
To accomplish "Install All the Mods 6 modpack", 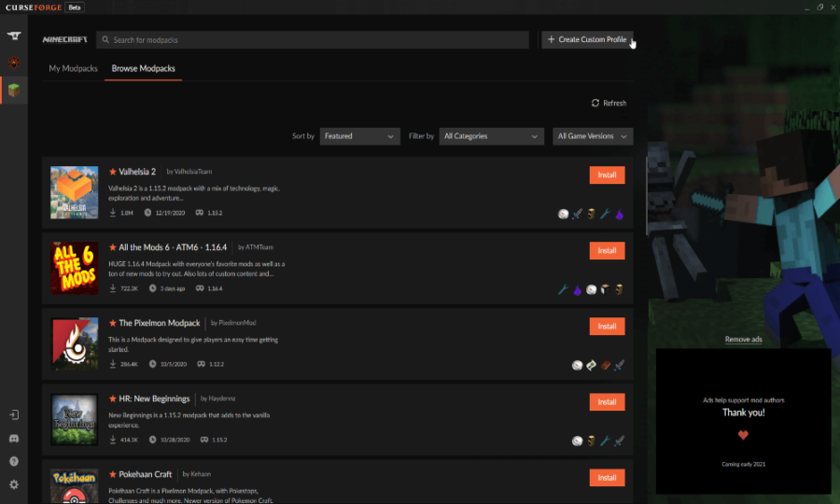I will 607,251.
